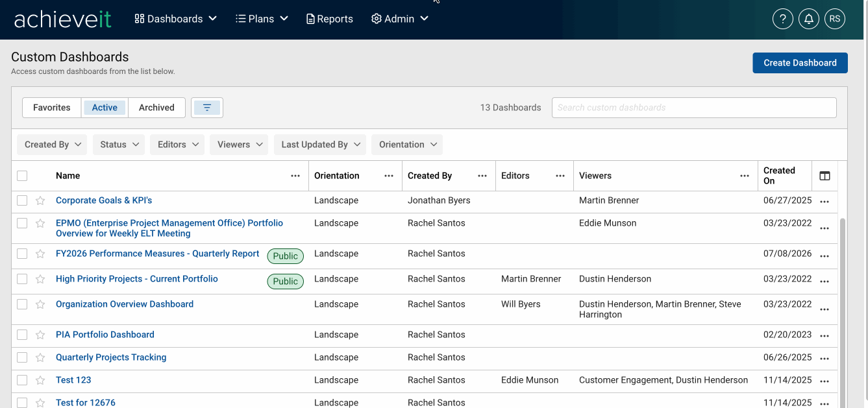Viewport: 868px width, 408px height.
Task: Focus the Search custom dashboards field
Action: coord(694,108)
